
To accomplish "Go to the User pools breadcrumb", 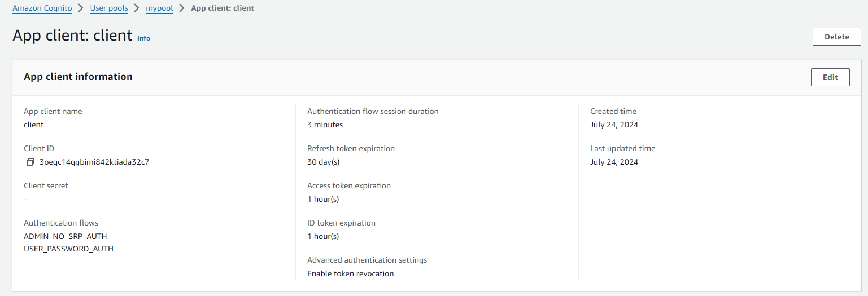I will [109, 8].
